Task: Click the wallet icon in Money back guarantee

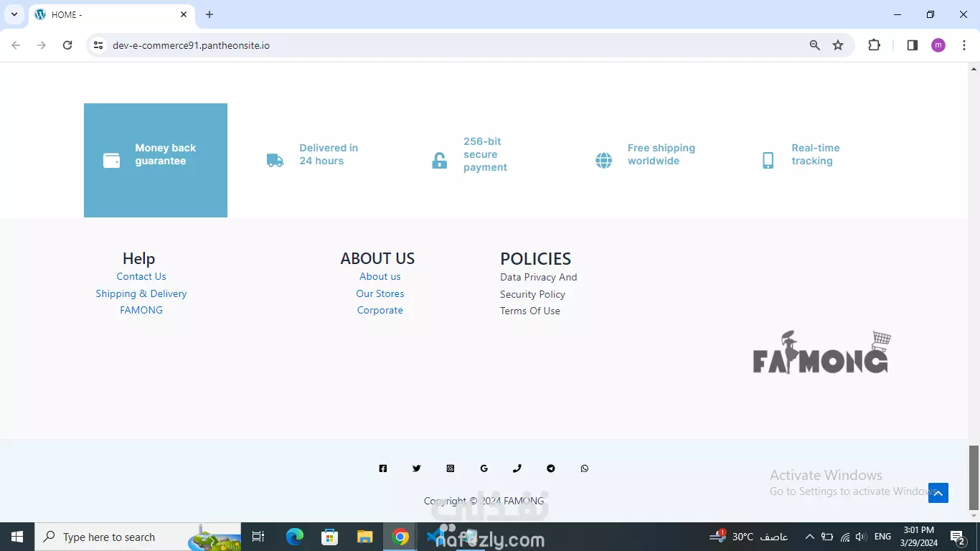Action: tap(112, 161)
